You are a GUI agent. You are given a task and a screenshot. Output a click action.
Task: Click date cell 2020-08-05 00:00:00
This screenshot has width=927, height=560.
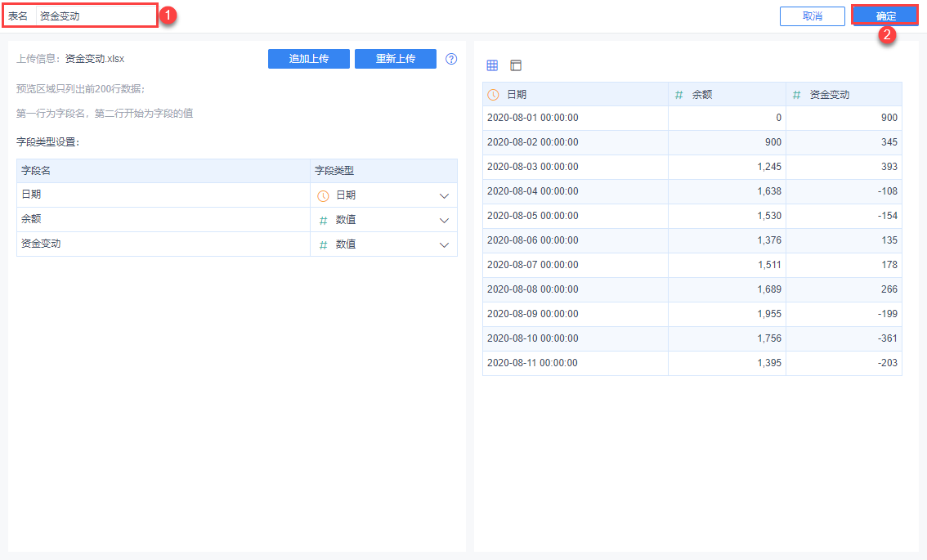pos(575,216)
